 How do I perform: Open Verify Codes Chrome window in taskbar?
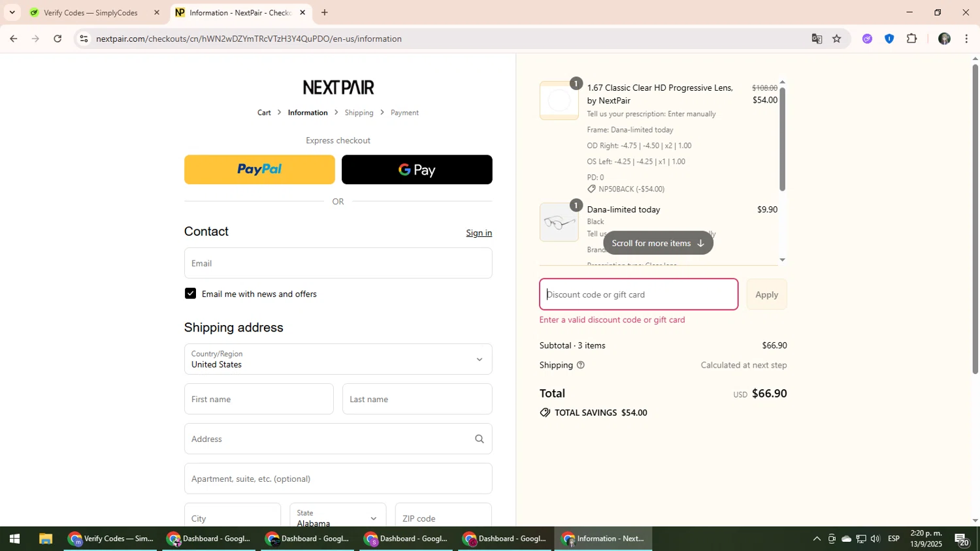coord(111,539)
